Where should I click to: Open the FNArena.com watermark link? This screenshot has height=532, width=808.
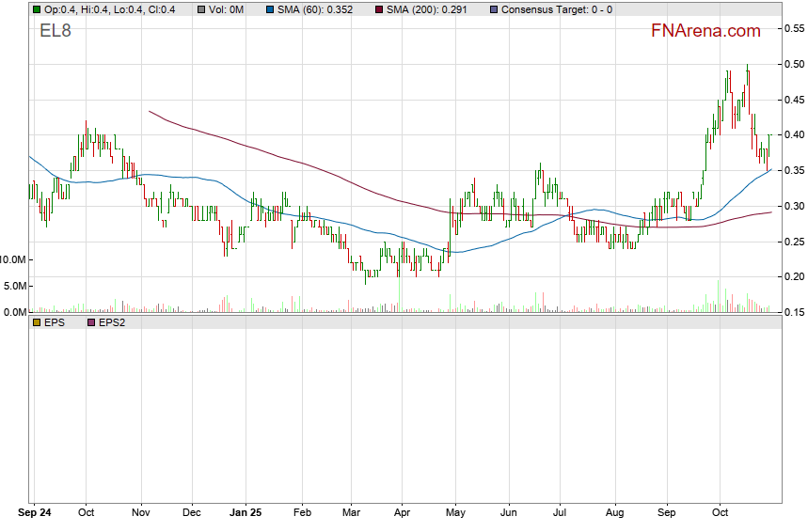pos(705,31)
